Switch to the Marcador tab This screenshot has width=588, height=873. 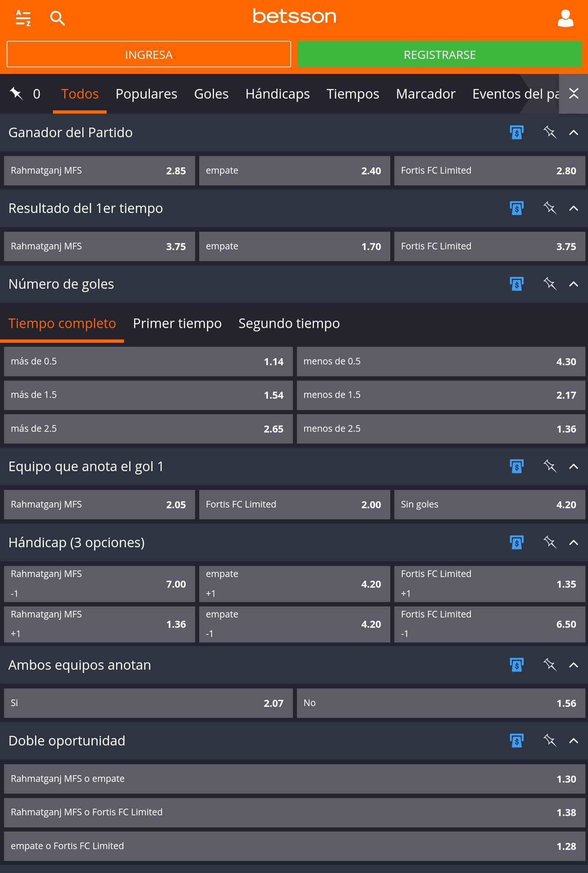tap(426, 94)
